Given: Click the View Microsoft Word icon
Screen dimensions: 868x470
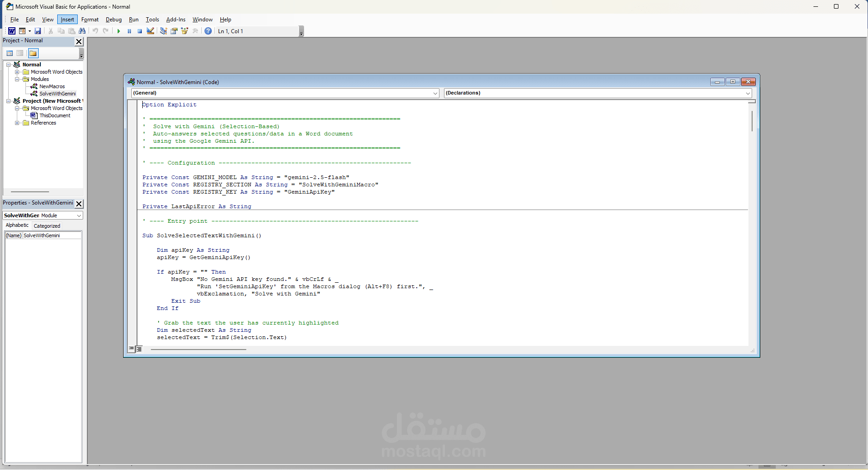Looking at the screenshot, I should 12,31.
